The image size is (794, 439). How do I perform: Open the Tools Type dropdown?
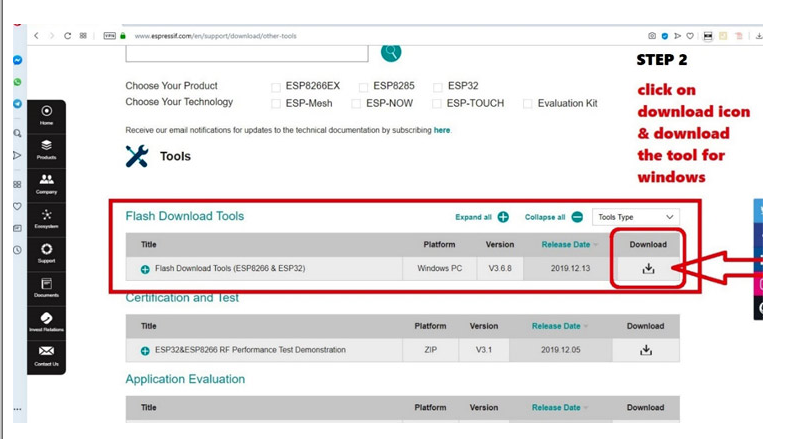(636, 217)
